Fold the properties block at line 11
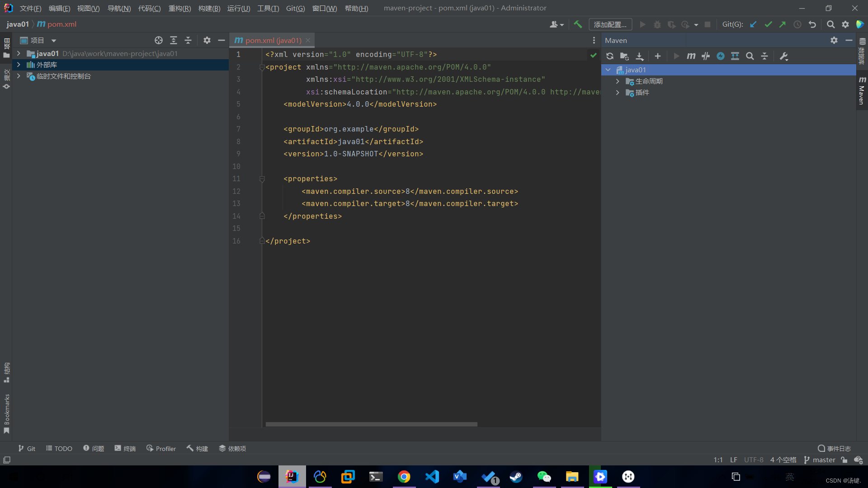 click(262, 179)
